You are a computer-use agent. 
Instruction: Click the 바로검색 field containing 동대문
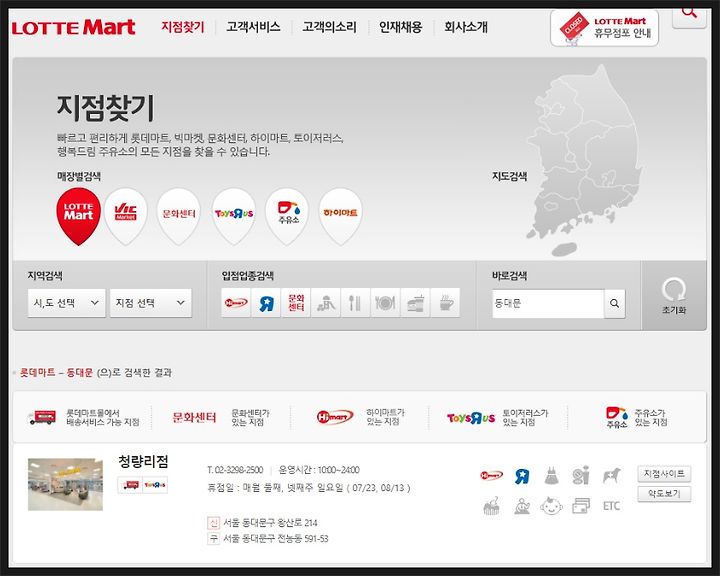548,303
